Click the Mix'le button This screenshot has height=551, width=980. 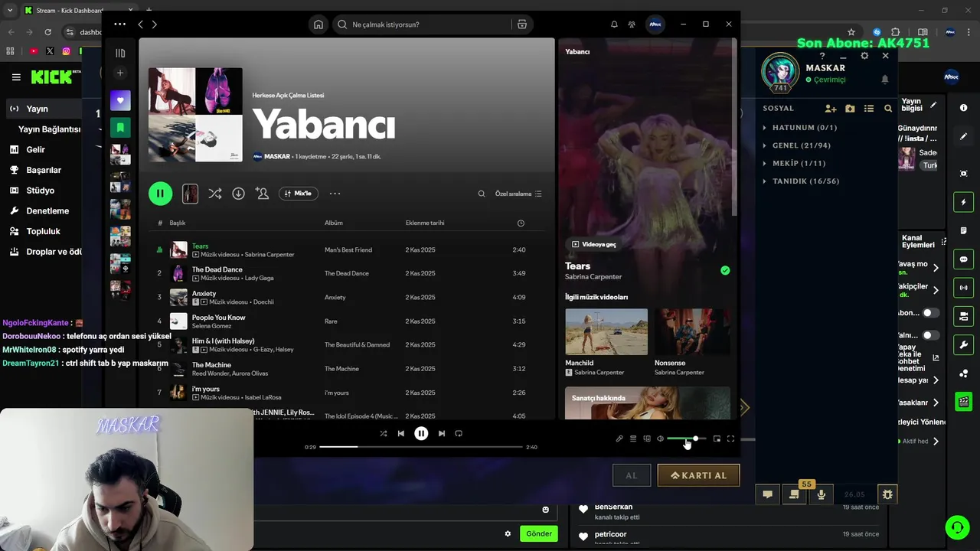coord(299,194)
